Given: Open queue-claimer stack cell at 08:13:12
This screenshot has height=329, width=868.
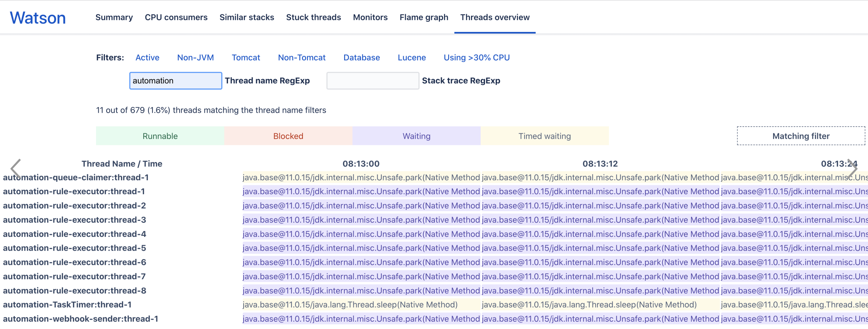Looking at the screenshot, I should [x=600, y=177].
